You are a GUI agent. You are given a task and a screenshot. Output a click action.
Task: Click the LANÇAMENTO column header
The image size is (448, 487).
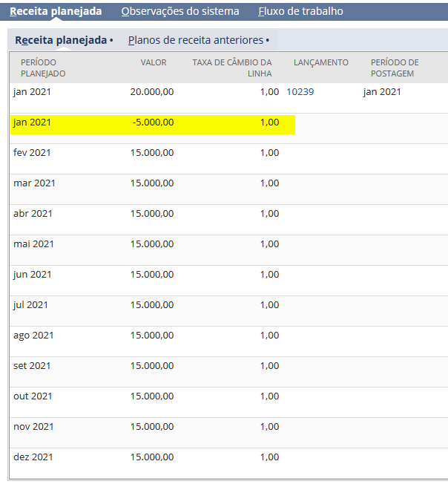[x=321, y=62]
